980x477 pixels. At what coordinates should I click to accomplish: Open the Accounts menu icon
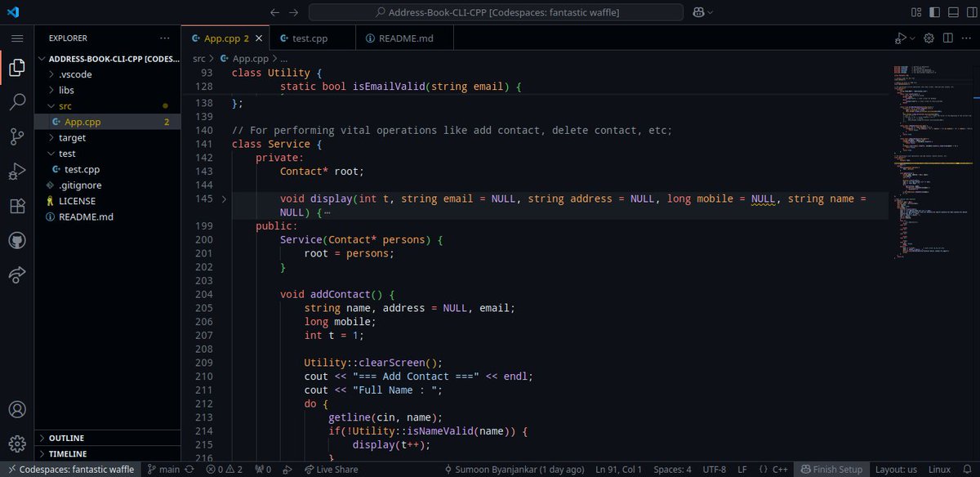[x=17, y=409]
